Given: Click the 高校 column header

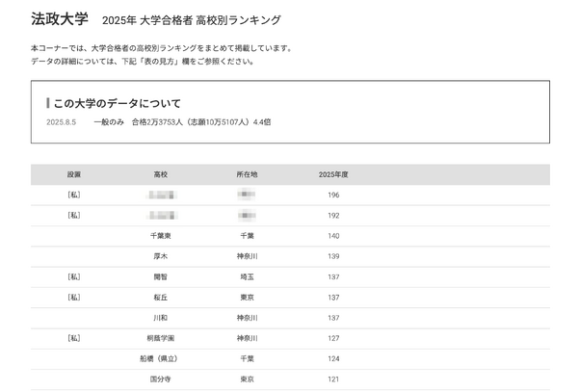Looking at the screenshot, I should pos(161,174).
